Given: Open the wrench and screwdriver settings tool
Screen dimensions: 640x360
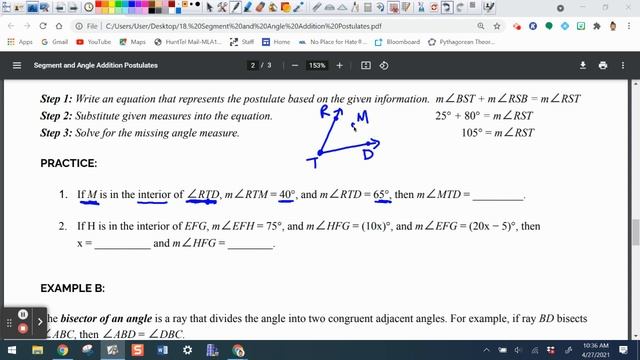Looking at the screenshot, I should [222, 7].
